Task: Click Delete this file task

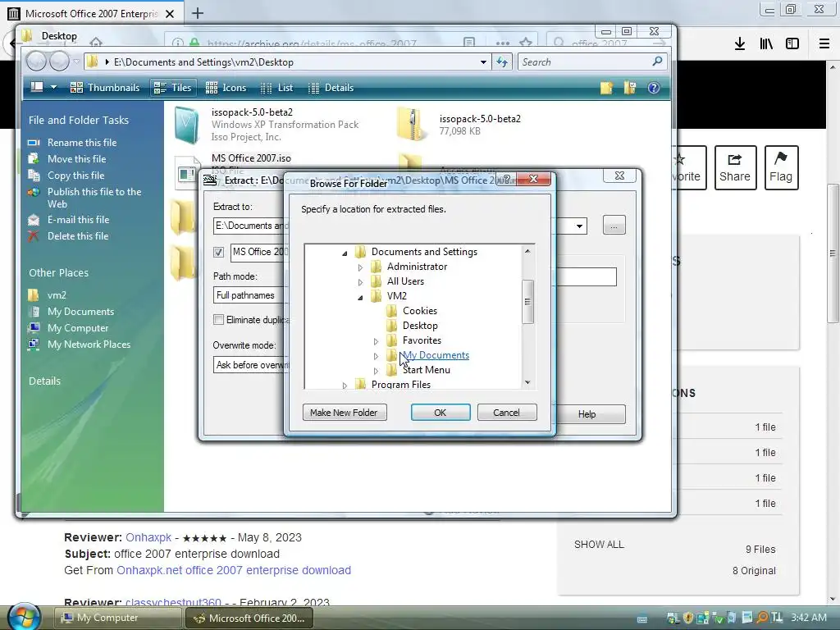Action: pos(78,236)
